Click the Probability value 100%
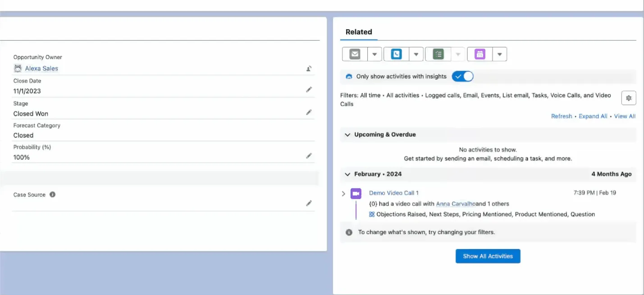644x295 pixels. click(x=22, y=157)
